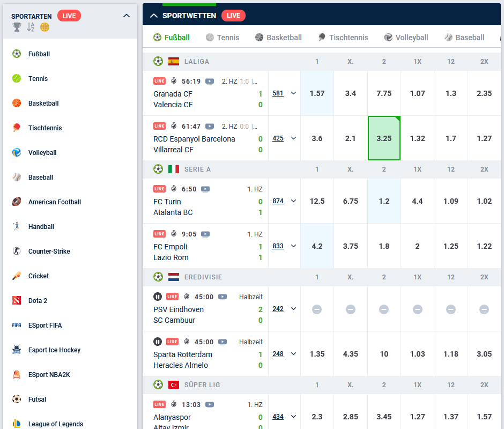Open more markets 581 for Granada CF
The height and width of the screenshot is (429, 504).
click(278, 93)
